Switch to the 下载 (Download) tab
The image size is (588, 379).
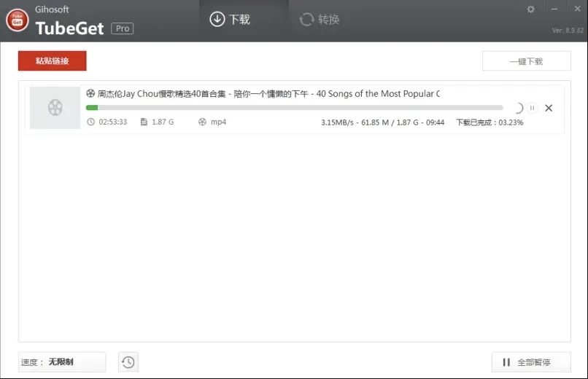click(230, 20)
